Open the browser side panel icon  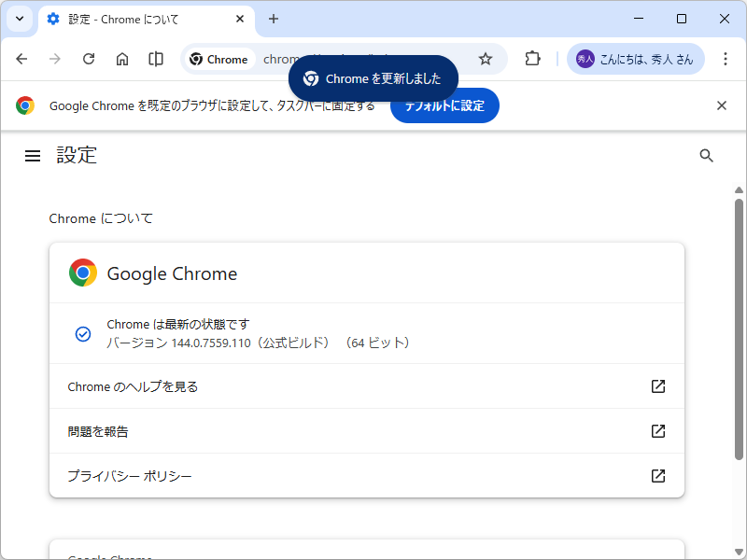[x=155, y=58]
